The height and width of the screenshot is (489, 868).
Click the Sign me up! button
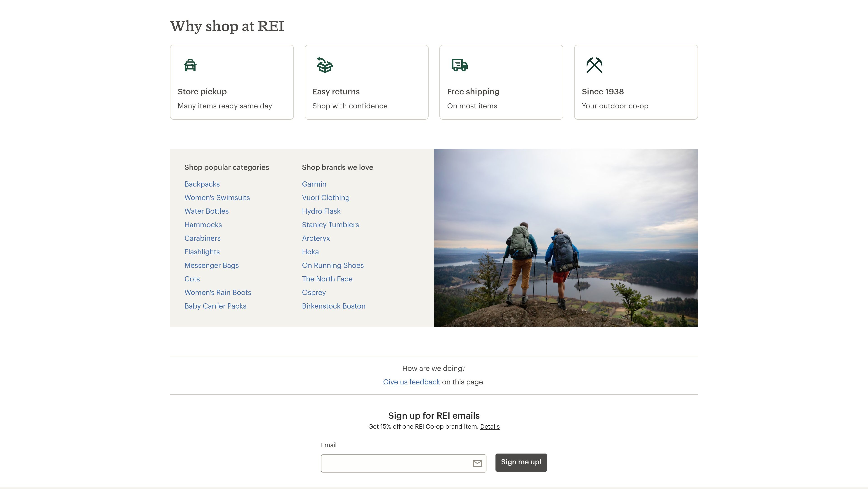pyautogui.click(x=521, y=462)
